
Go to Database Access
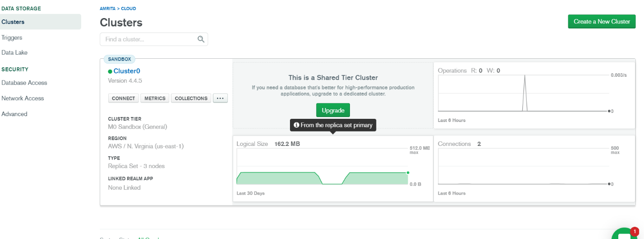24,83
